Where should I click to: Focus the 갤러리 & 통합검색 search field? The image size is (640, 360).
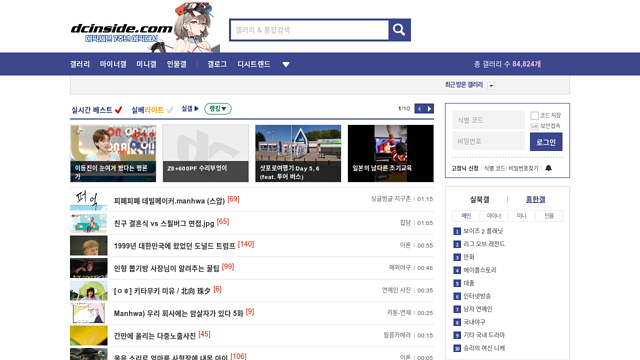[309, 30]
